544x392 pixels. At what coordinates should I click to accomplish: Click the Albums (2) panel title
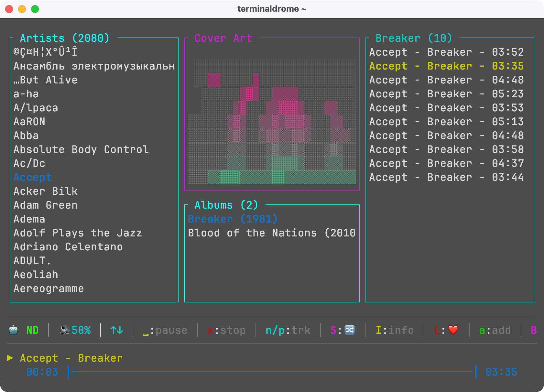[x=226, y=205]
